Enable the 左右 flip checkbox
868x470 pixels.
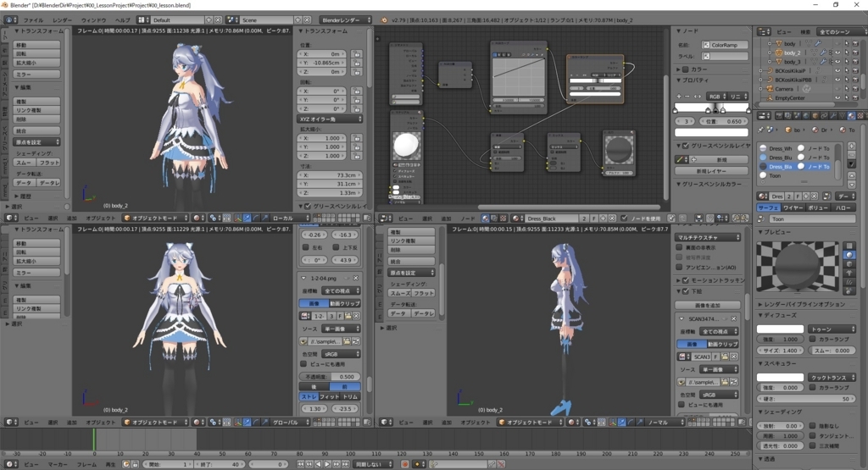click(305, 247)
